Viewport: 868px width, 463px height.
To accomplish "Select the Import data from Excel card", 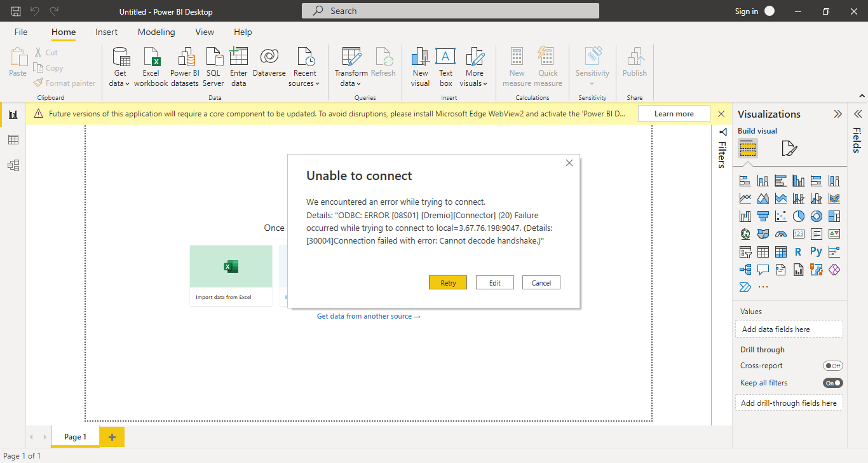I will 231,275.
